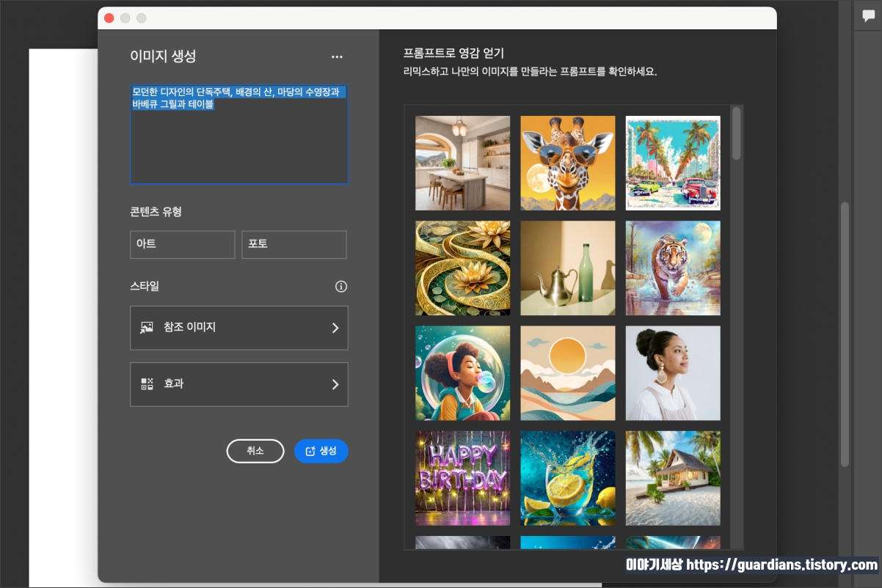Select the bubble gum girl thumbnail
The image size is (882, 588).
pos(463,373)
